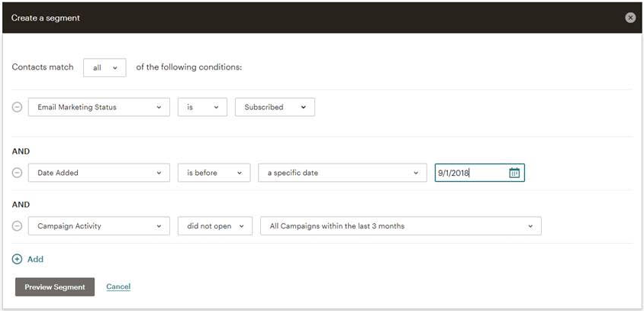This screenshot has height=311, width=644.
Task: Expand the Subscribed value dropdown
Action: [x=275, y=107]
